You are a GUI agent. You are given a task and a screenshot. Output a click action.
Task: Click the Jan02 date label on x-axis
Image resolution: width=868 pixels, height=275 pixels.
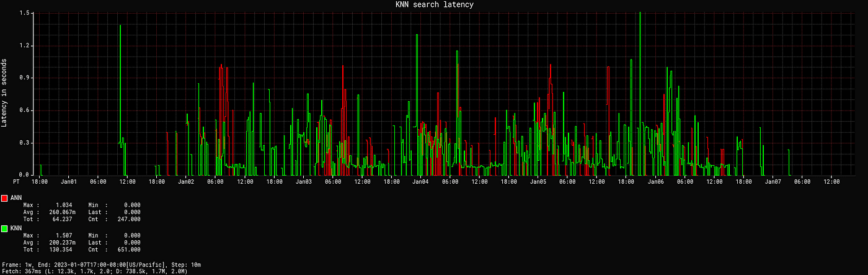pyautogui.click(x=186, y=182)
